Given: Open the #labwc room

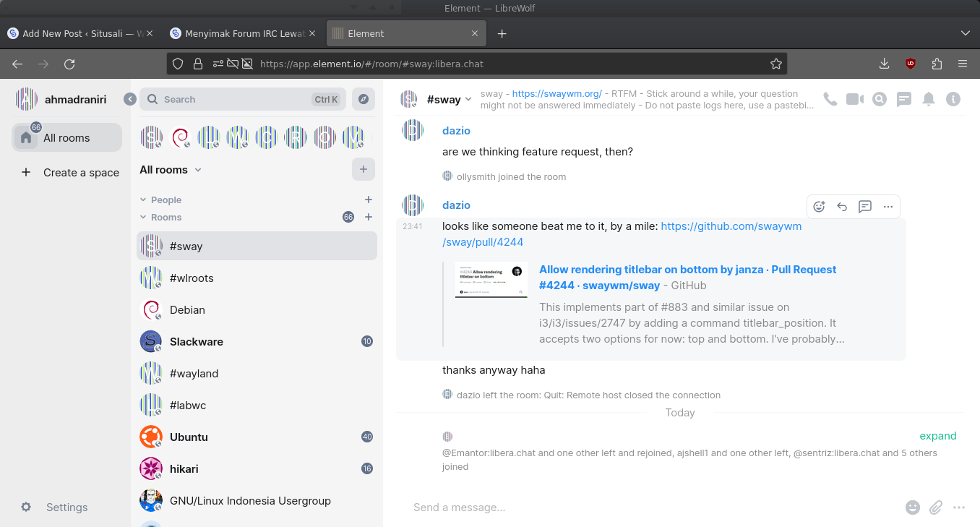Looking at the screenshot, I should pyautogui.click(x=257, y=405).
